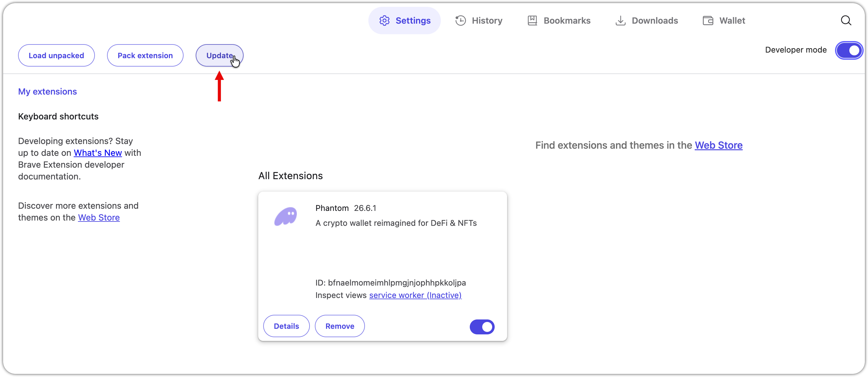This screenshot has width=868, height=377.
Task: Select Keyboard shortcuts in sidebar
Action: pyautogui.click(x=58, y=117)
